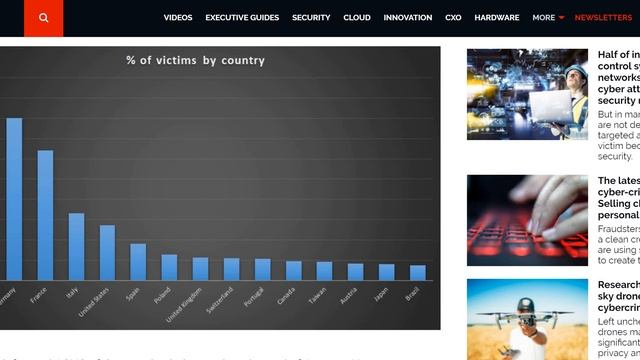Viewport: 640px width, 360px height.
Task: Go to Executive Guides section
Action: pyautogui.click(x=242, y=18)
